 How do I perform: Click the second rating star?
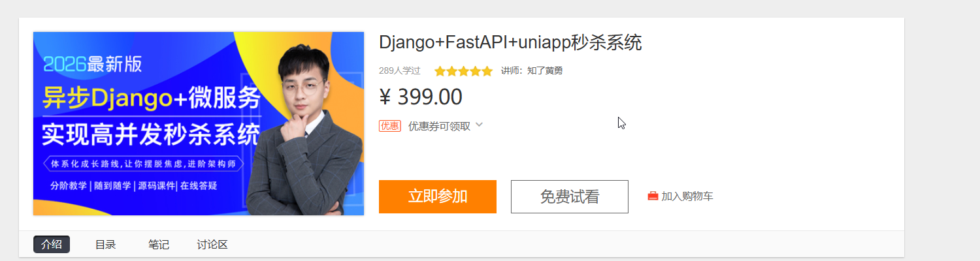pyautogui.click(x=452, y=71)
